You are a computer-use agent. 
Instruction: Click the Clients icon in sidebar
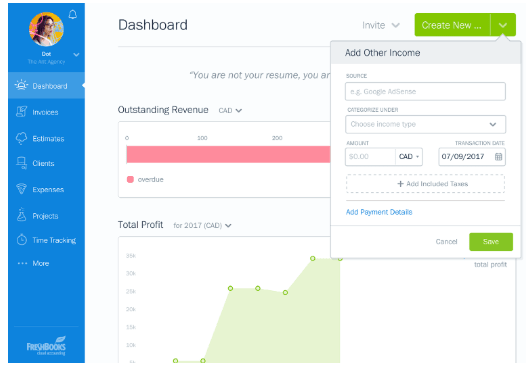click(21, 163)
